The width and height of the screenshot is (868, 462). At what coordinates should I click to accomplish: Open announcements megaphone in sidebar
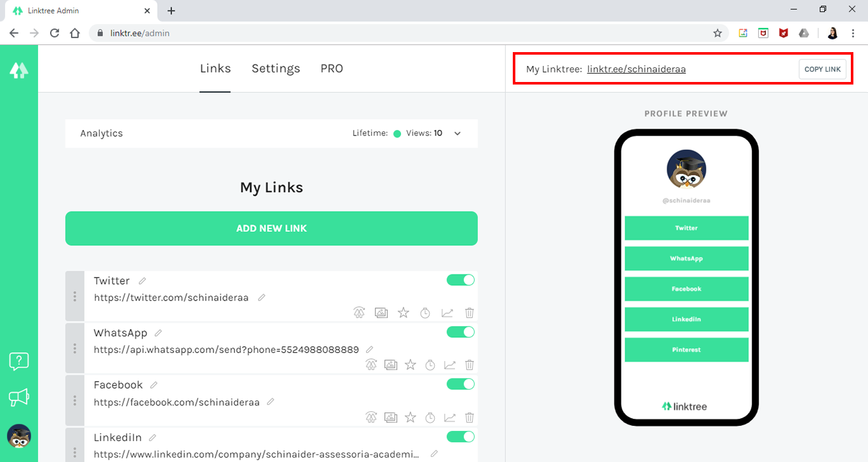pyautogui.click(x=19, y=398)
